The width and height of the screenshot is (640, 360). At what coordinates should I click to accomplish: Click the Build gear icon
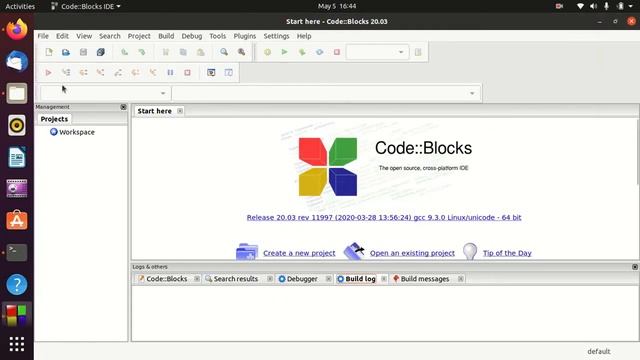[x=267, y=52]
